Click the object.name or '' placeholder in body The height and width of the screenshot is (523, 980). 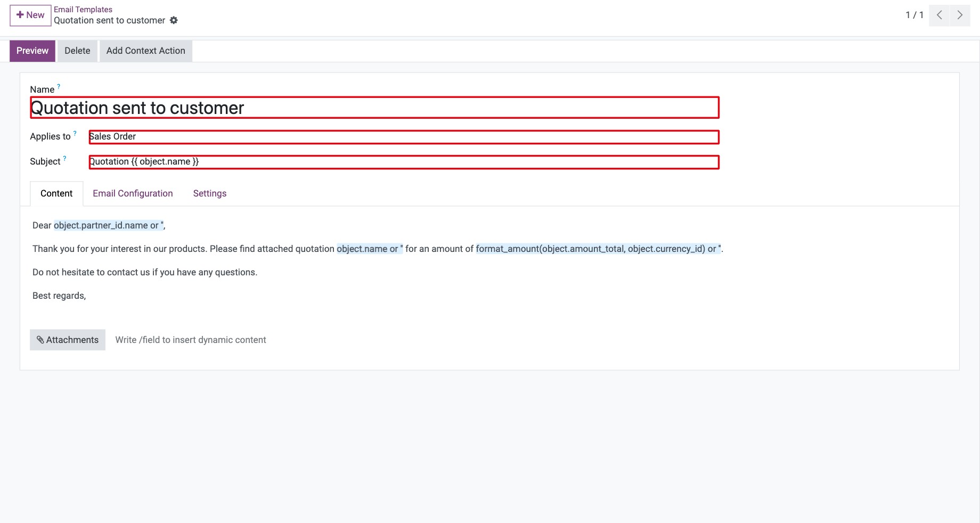click(370, 249)
